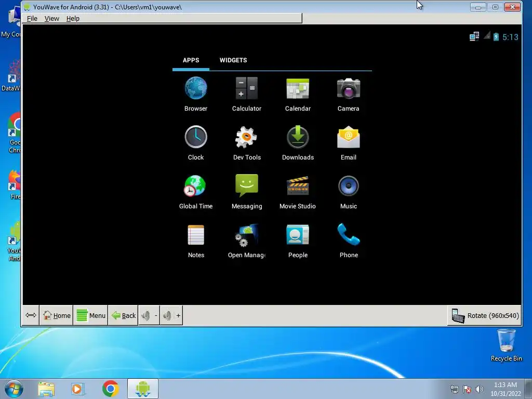532x399 pixels.
Task: Open the File menu
Action: click(x=32, y=18)
